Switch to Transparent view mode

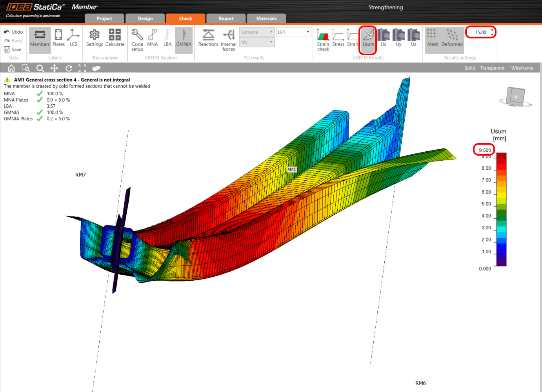[x=492, y=68]
